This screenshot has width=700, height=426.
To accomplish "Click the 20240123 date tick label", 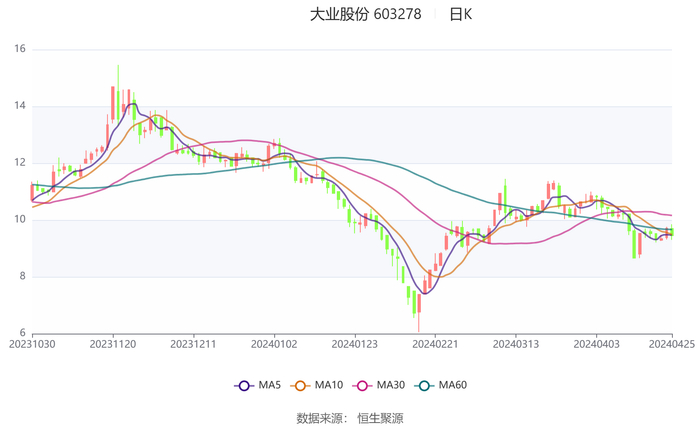I will click(x=355, y=344).
